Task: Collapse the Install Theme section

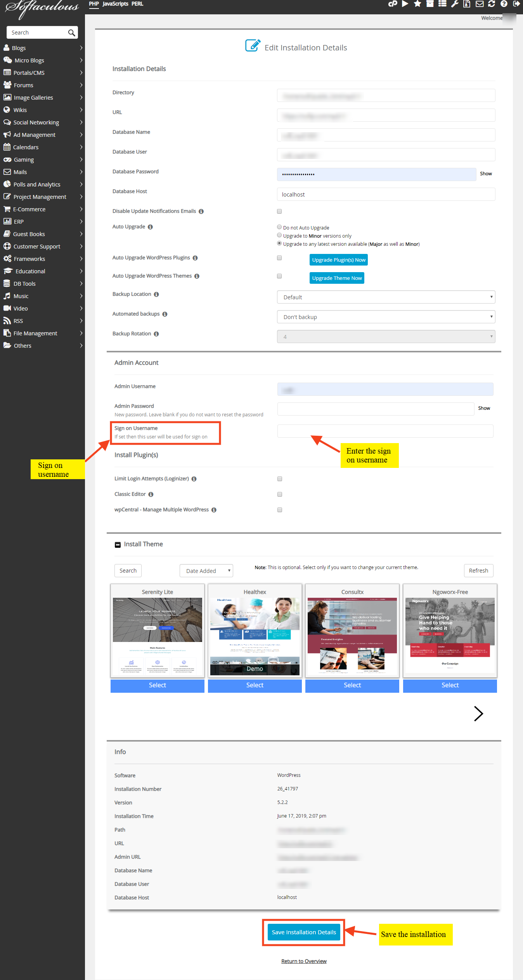Action: [118, 545]
